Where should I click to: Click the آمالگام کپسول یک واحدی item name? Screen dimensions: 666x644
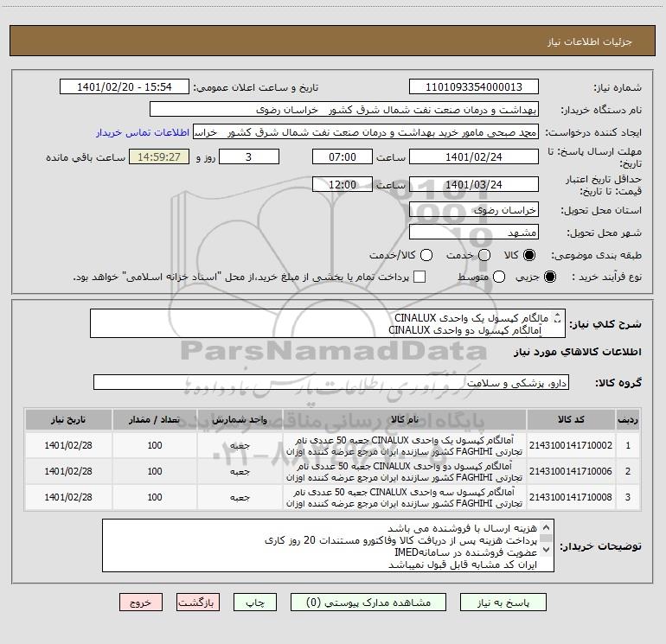click(405, 446)
